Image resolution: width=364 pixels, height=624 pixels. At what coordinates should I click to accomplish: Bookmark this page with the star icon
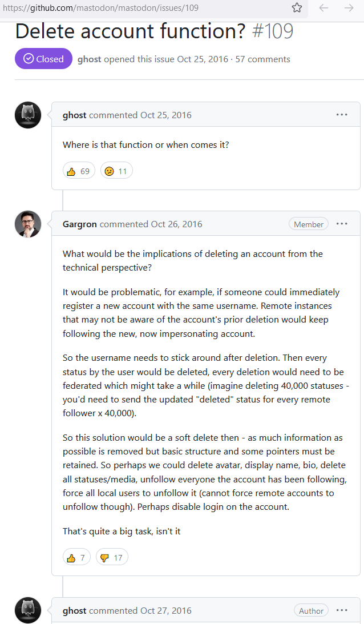pos(297,8)
